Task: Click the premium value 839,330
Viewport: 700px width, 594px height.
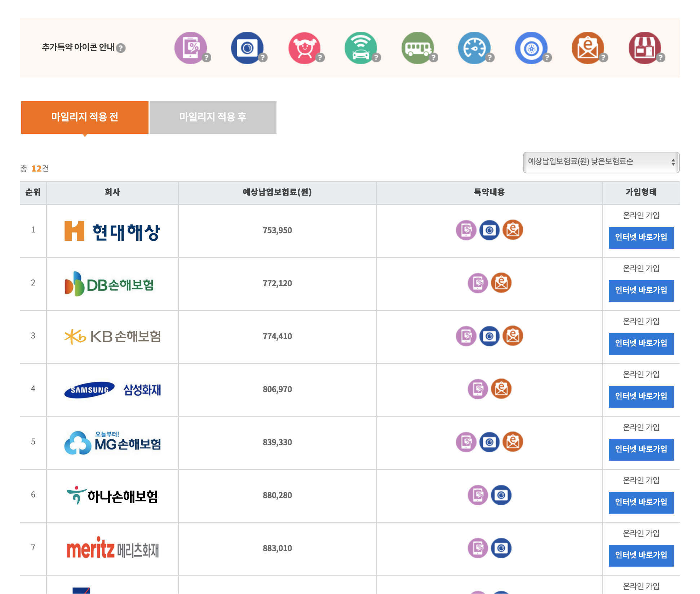Action: pyautogui.click(x=277, y=442)
